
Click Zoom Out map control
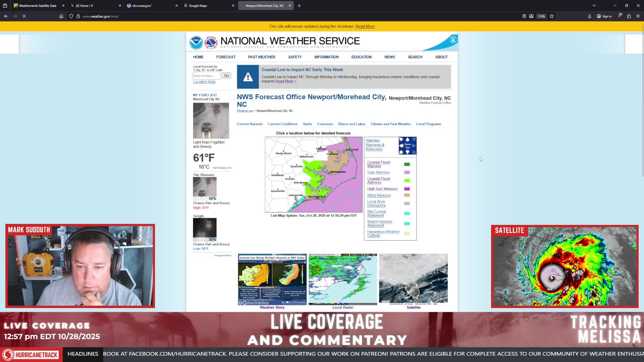click(x=408, y=146)
